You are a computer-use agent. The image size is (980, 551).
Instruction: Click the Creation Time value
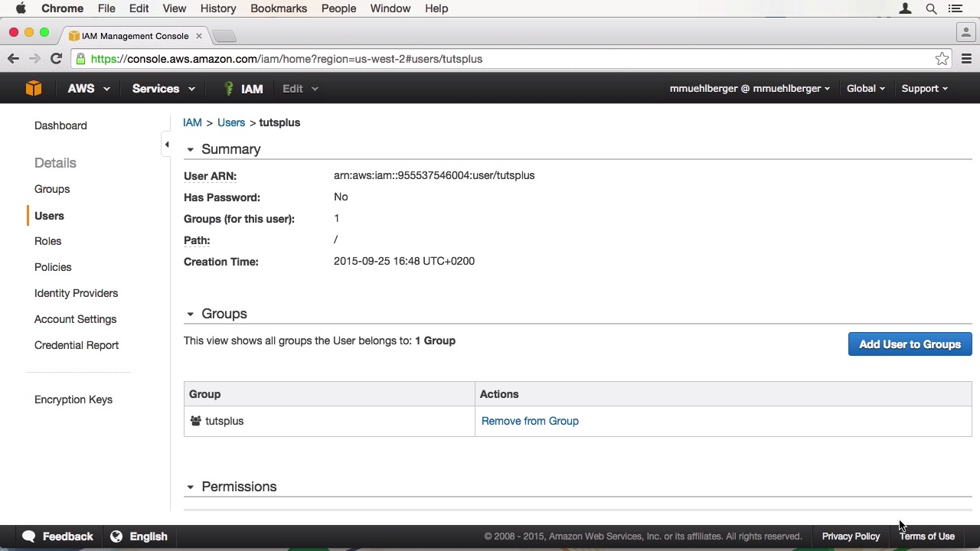click(404, 261)
